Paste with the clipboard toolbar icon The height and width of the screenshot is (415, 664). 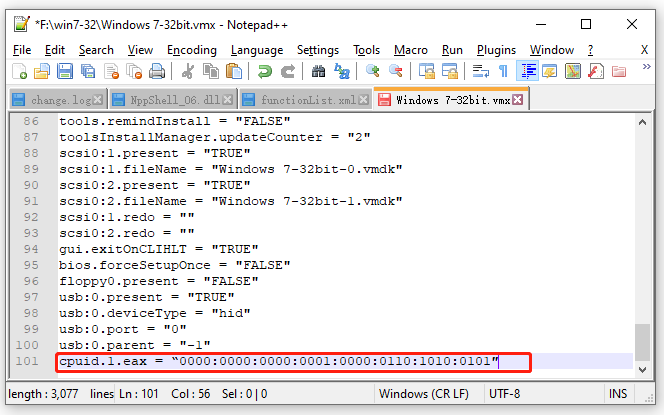click(x=234, y=71)
